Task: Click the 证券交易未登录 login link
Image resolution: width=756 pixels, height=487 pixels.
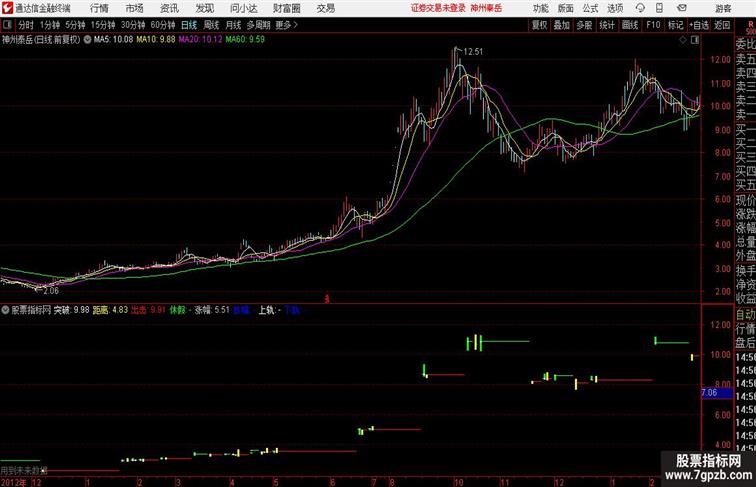Action: click(438, 8)
